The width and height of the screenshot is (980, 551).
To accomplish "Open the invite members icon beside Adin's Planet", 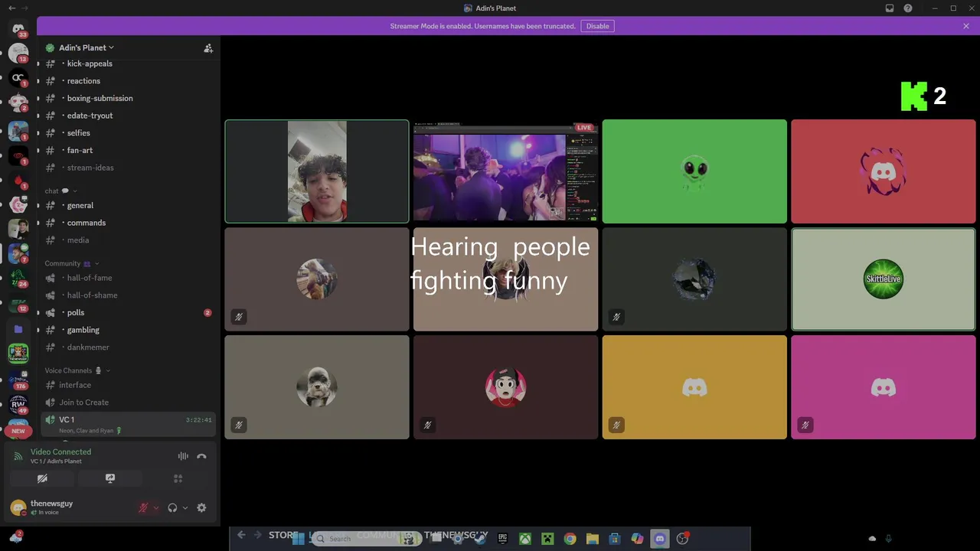I will click(207, 47).
